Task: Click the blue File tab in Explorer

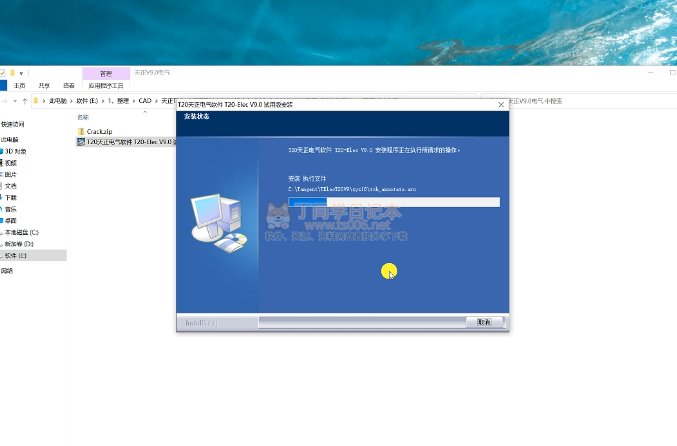Action: click(x=3, y=85)
